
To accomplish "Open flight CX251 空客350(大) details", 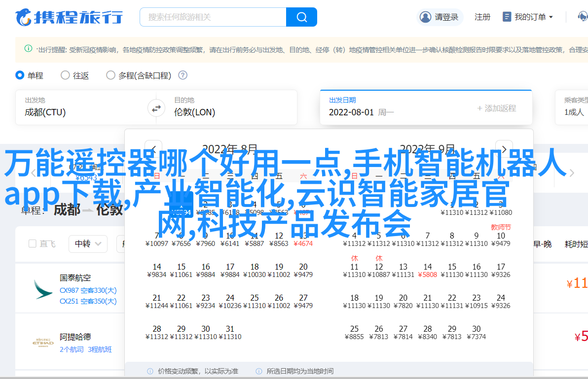I will pos(88,301).
